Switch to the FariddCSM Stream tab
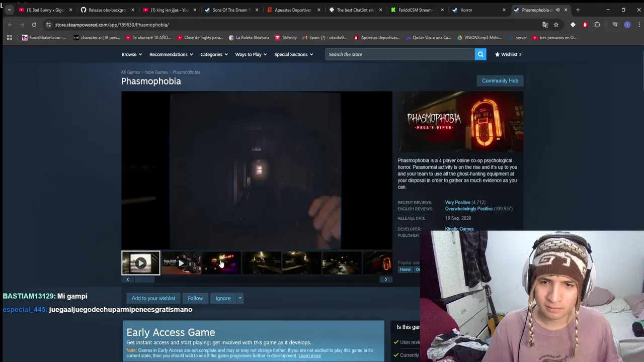 tap(417, 10)
